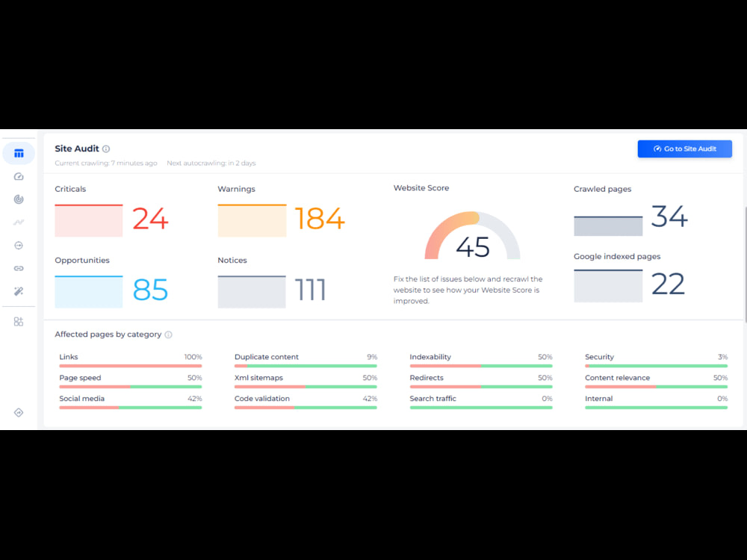This screenshot has height=560, width=747.
Task: Click the Security progress bar
Action: click(657, 366)
